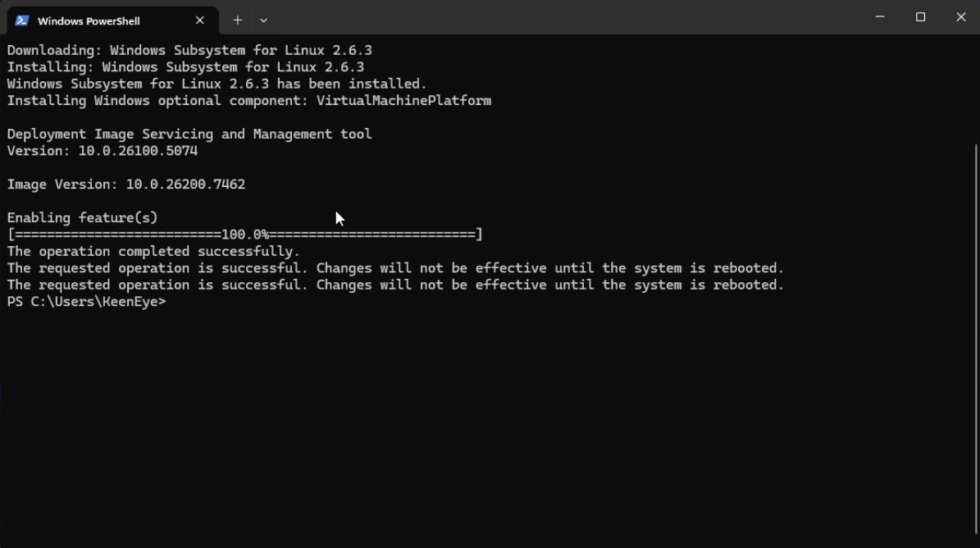The image size is (980, 548).
Task: Click 'The operation completed successfully.' line
Action: point(153,252)
